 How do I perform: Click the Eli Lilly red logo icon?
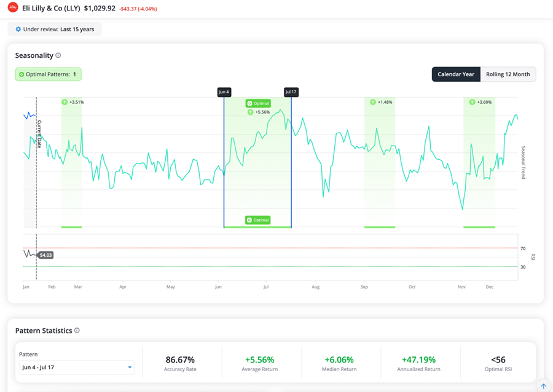click(x=12, y=8)
